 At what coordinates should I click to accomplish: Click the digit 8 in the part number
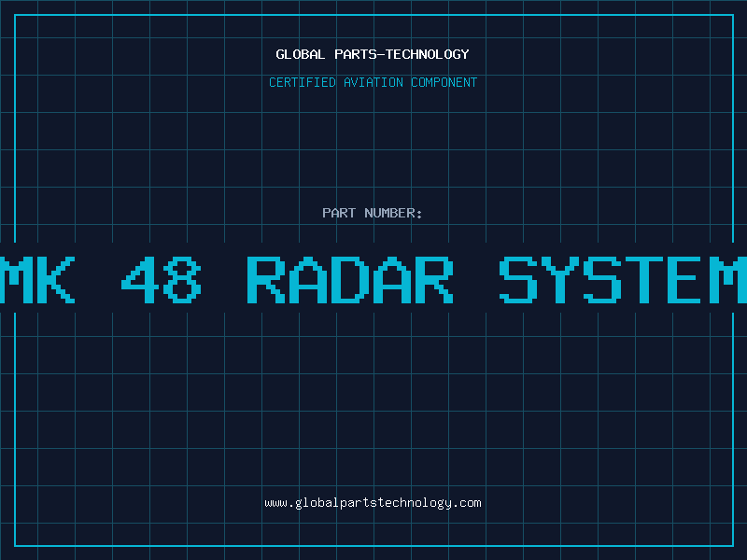pyautogui.click(x=182, y=279)
